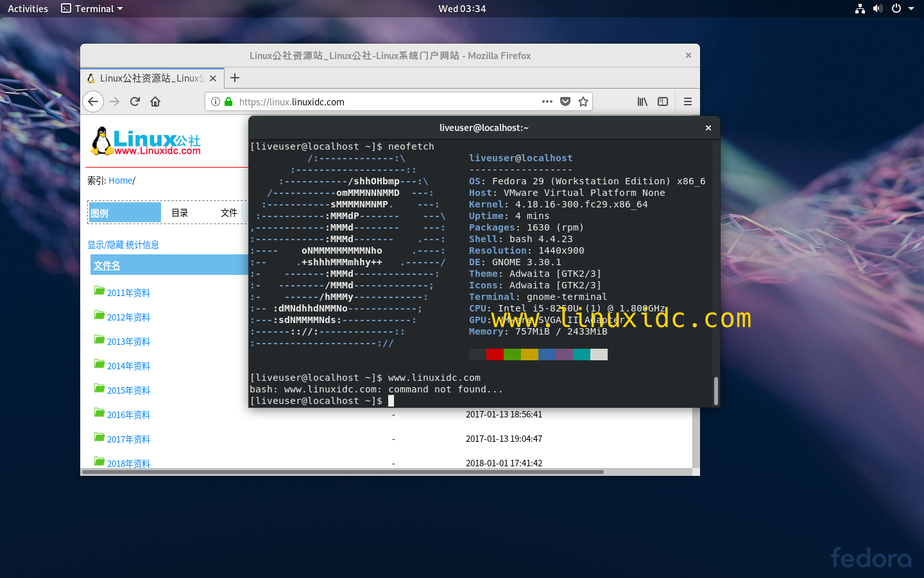The width and height of the screenshot is (924, 578).
Task: Click the red neofetch color block
Action: click(495, 355)
